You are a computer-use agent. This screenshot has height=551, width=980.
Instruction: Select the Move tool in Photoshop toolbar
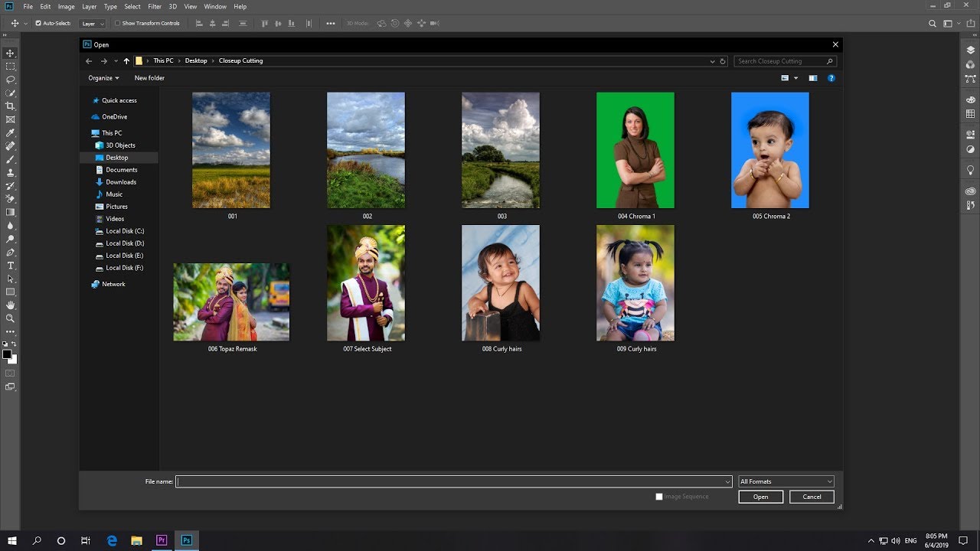point(10,53)
